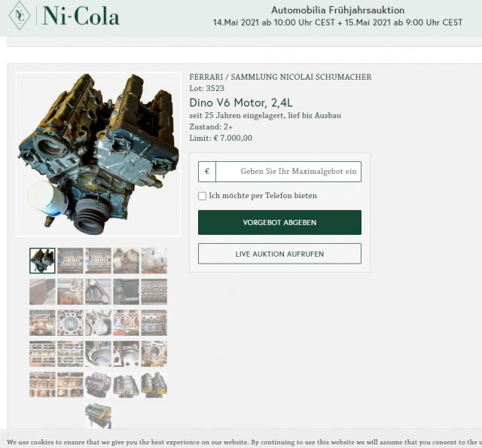Click the Maximalgebot bid input field
Screen dimensions: 482x448
[288, 172]
